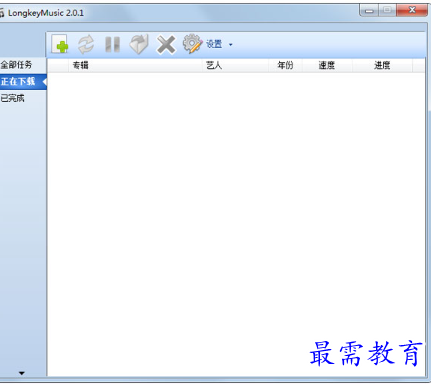Click the refresh arrows toolbar icon
The image size is (431, 385).
click(86, 44)
